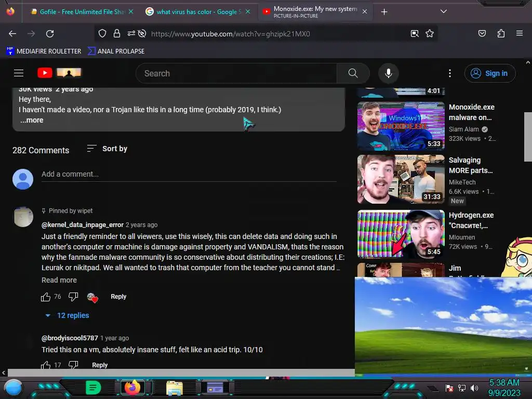Open YouTube settings three-dot menu

pos(450,73)
